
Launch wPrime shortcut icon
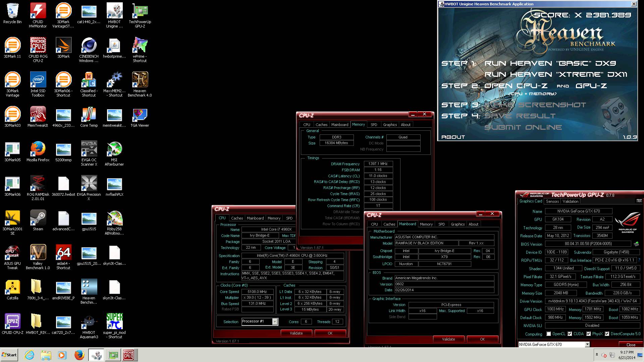coord(140,50)
